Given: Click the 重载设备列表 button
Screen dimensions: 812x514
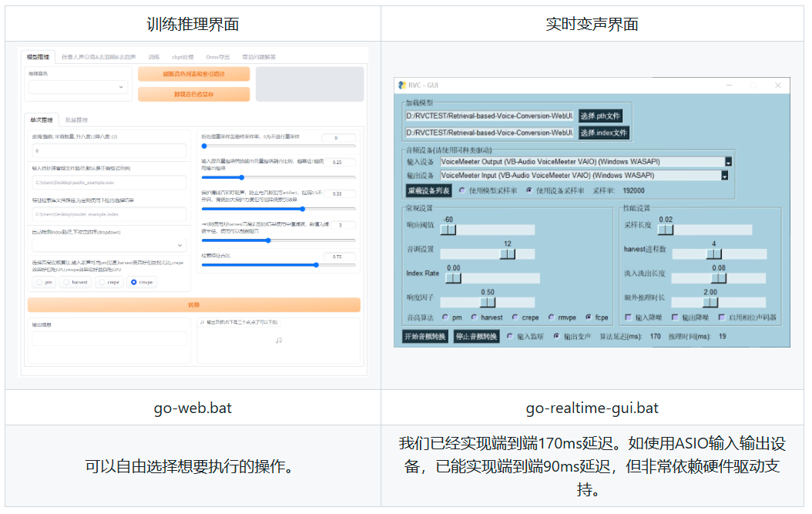Looking at the screenshot, I should tap(428, 190).
